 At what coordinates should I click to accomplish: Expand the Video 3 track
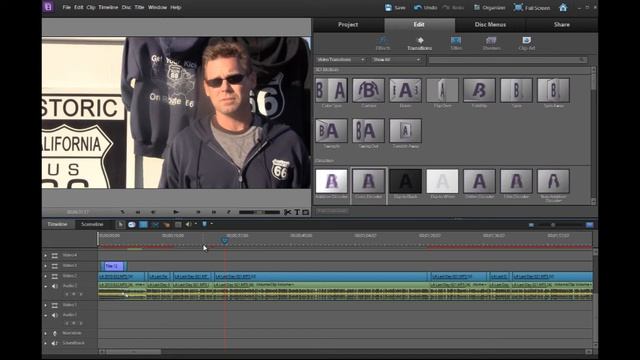(46, 266)
